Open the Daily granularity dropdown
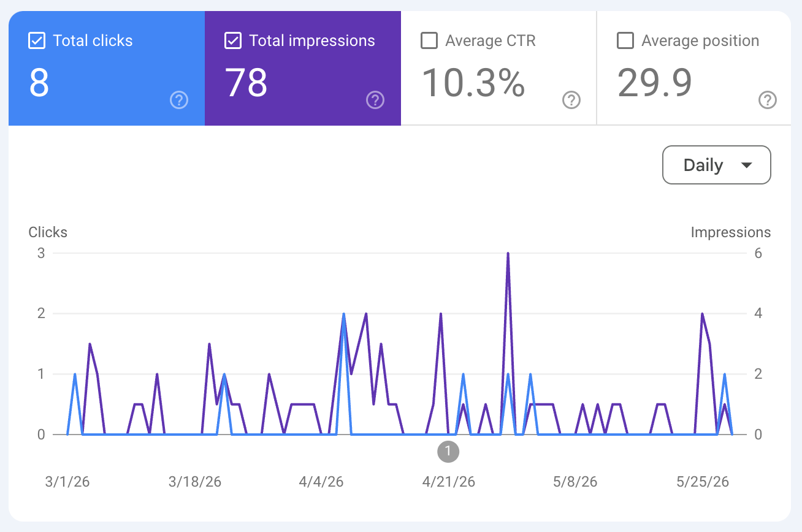The height and width of the screenshot is (532, 802). 717,165
